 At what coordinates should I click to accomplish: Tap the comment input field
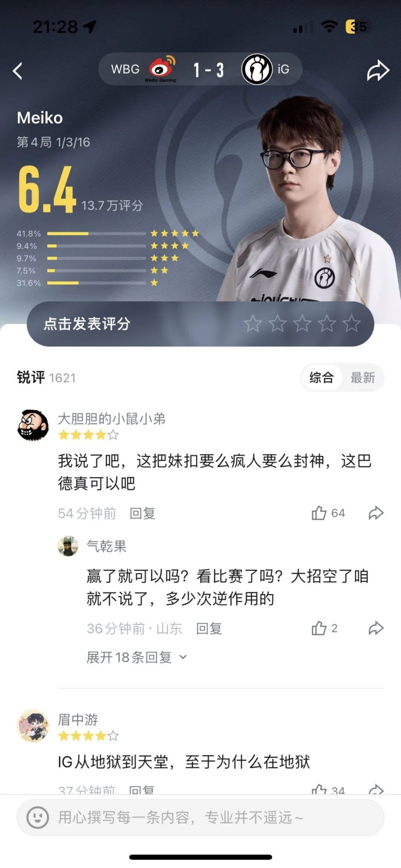click(200, 817)
